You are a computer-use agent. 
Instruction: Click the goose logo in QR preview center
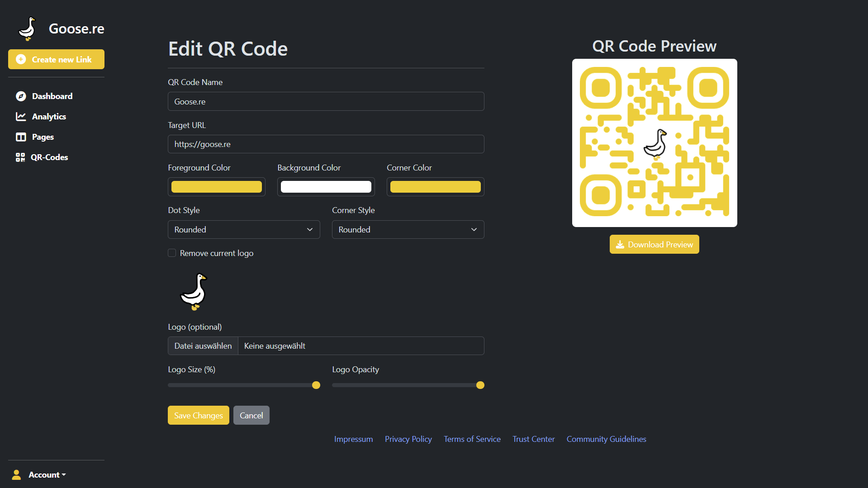(x=655, y=144)
